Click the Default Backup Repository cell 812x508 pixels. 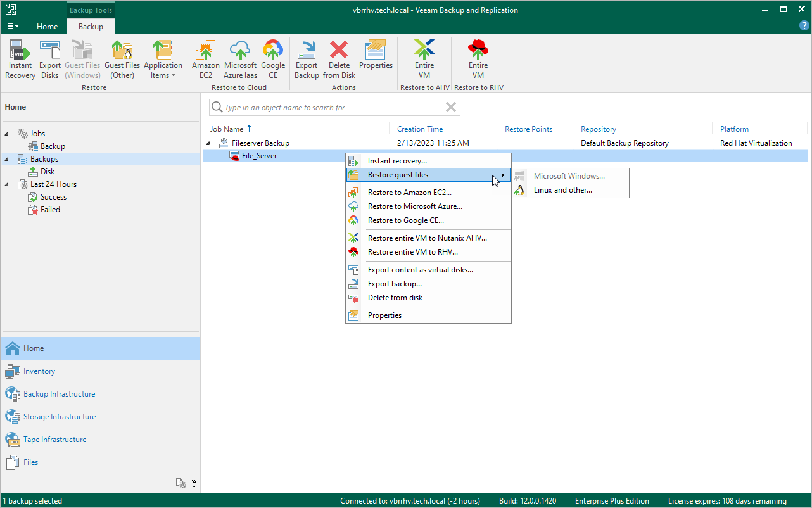[x=625, y=143]
